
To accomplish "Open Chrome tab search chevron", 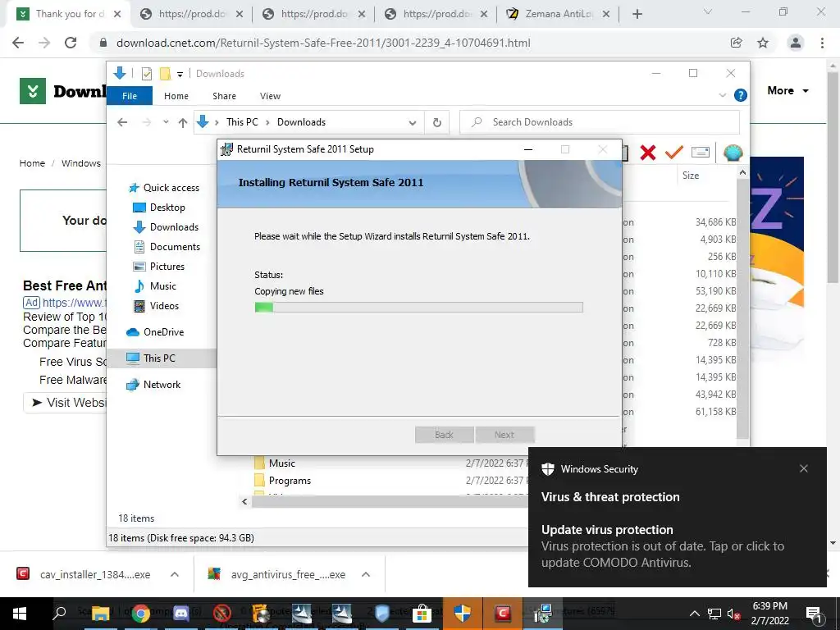I will pyautogui.click(x=708, y=11).
